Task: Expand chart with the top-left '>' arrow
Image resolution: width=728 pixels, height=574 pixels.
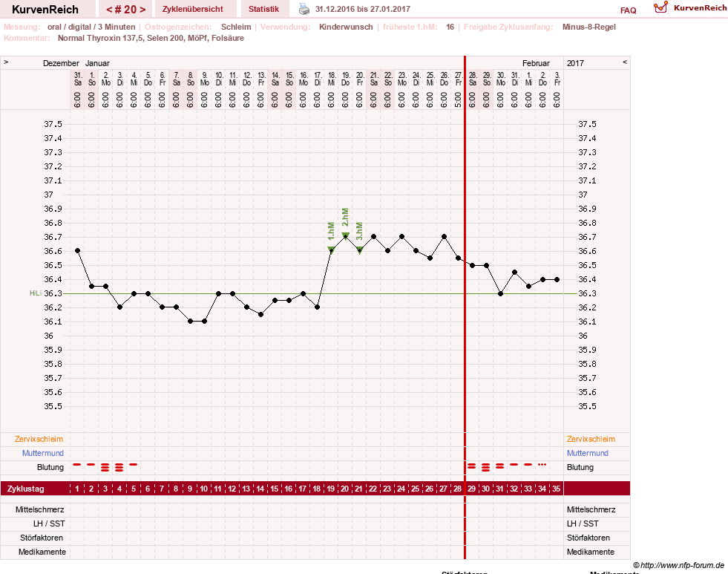Action: click(x=6, y=62)
